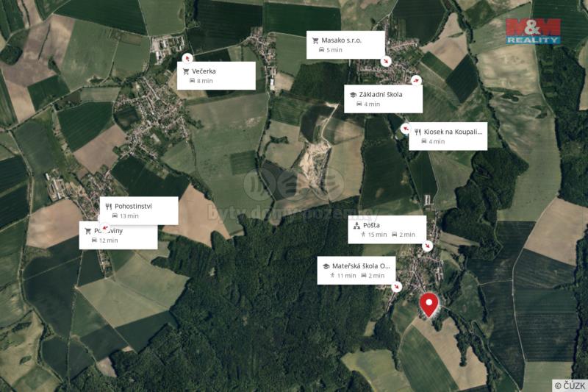The width and height of the screenshot is (588, 392).
Task: Click the arrow marker above Základní škola
Action: (416, 80)
